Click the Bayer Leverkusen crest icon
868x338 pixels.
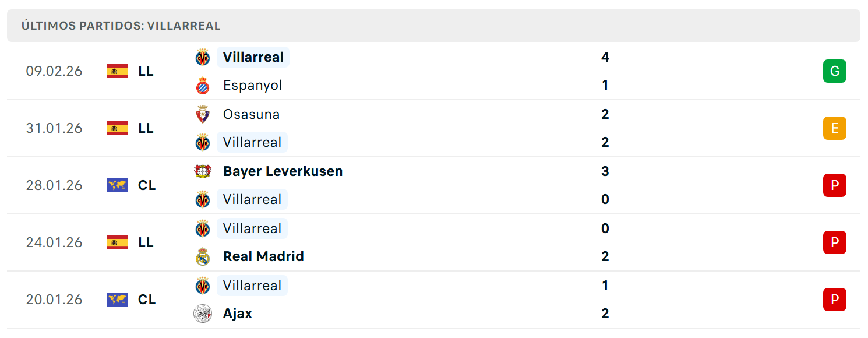[203, 171]
